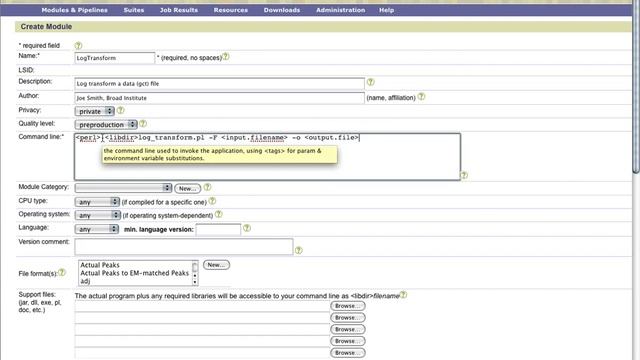Open help icon beside Module Category New button

tap(207, 187)
